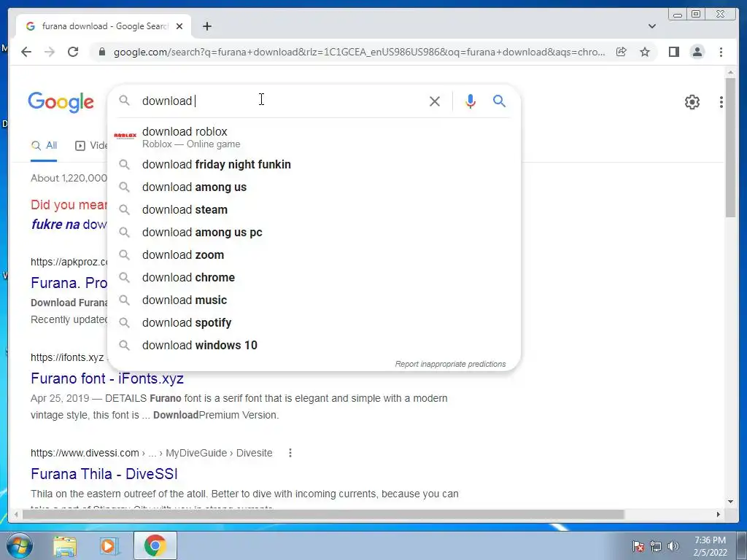This screenshot has height=560, width=747.
Task: Click vertical scrollbar down arrow
Action: (x=731, y=502)
